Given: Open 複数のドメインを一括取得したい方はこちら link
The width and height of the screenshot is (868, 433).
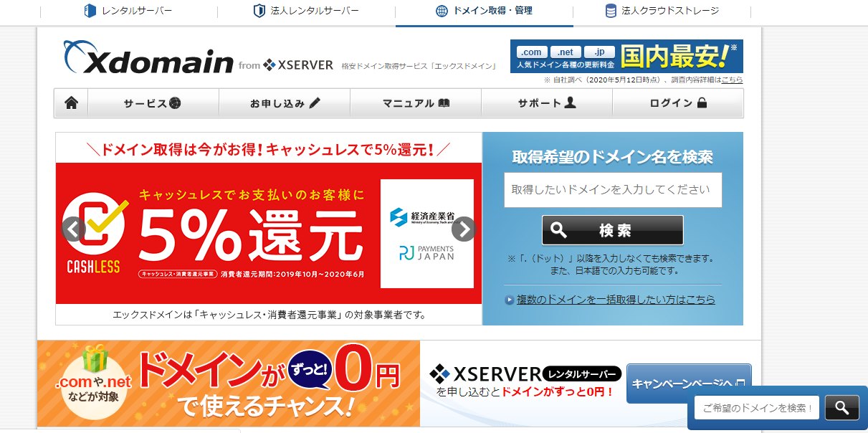Looking at the screenshot, I should pyautogui.click(x=616, y=300).
